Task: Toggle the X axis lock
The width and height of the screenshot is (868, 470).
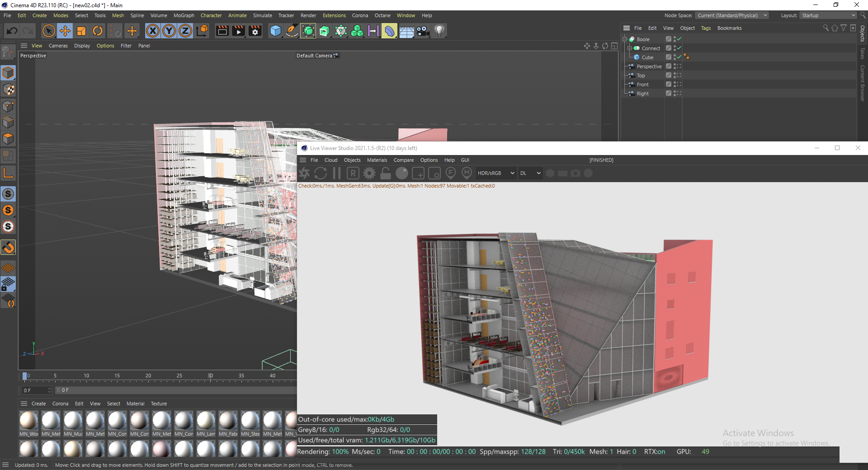Action: point(153,31)
